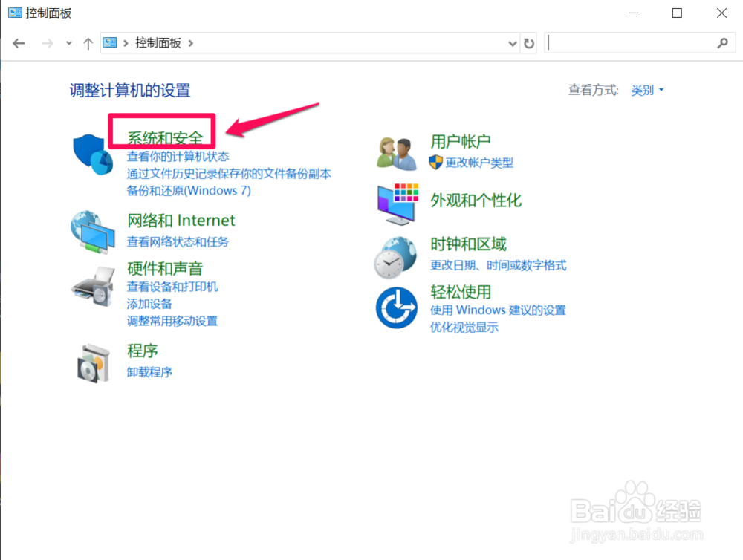Screen dimensions: 743x560
Task: Click the 轻松使用 accessibility icon
Action: [x=396, y=306]
